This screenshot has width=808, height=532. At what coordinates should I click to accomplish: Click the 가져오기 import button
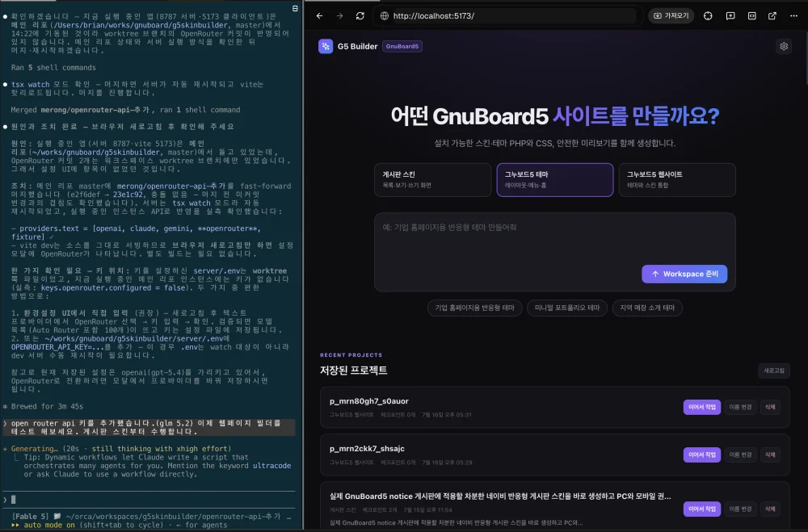[x=671, y=16]
